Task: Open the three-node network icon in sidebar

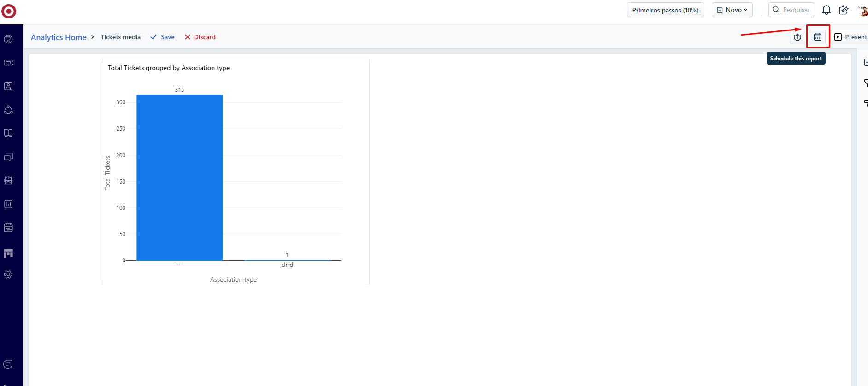Action: pyautogui.click(x=8, y=110)
